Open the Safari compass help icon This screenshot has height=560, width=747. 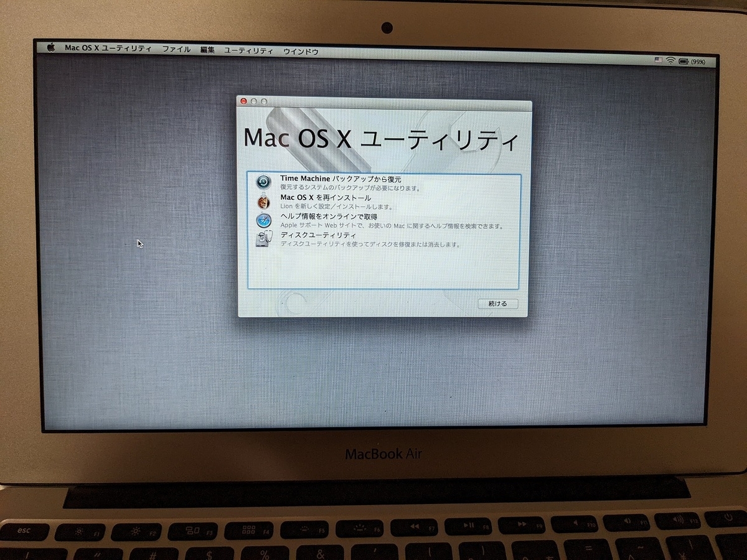(x=264, y=219)
